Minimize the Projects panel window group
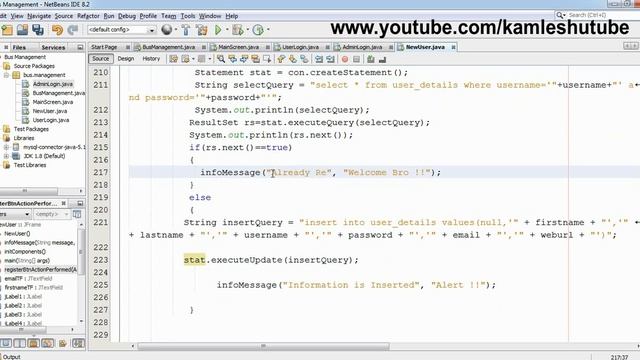The image size is (640, 360). [80, 47]
